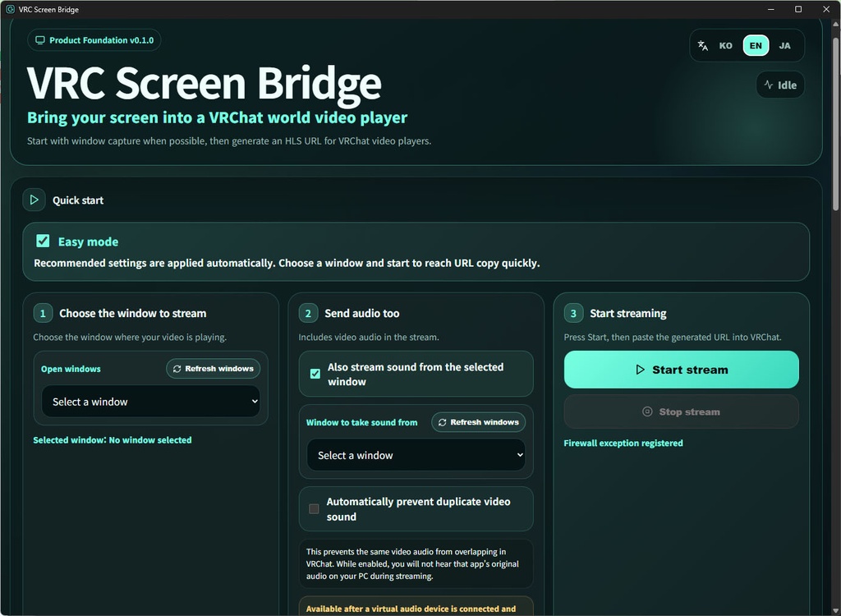The height and width of the screenshot is (616, 841).
Task: Switch language to JA
Action: (784, 46)
